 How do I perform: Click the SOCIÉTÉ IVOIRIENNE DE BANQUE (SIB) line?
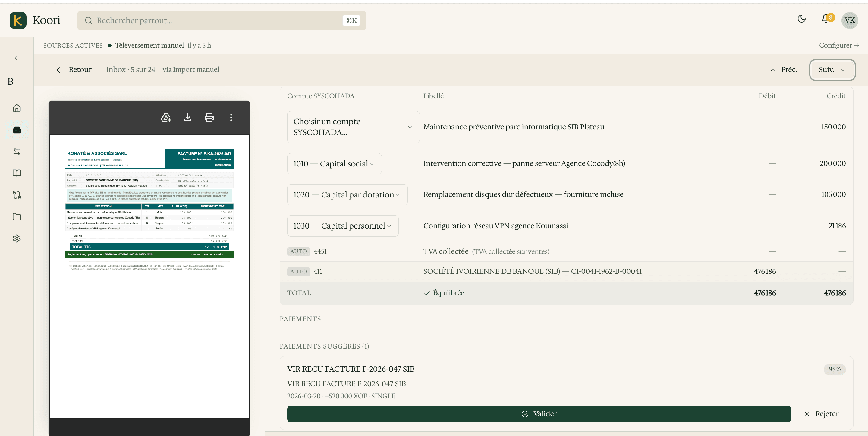532,271
